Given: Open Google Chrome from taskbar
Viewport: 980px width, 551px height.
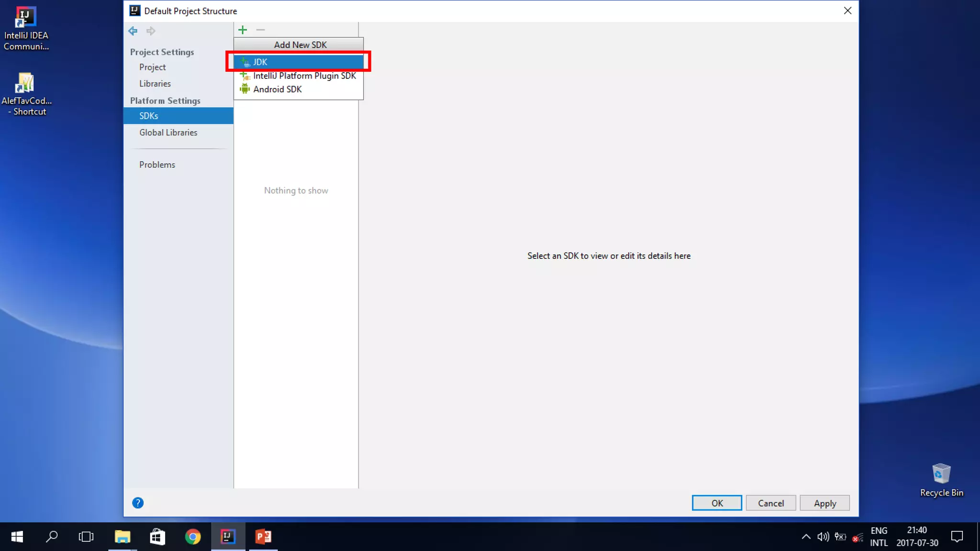Looking at the screenshot, I should [x=193, y=537].
